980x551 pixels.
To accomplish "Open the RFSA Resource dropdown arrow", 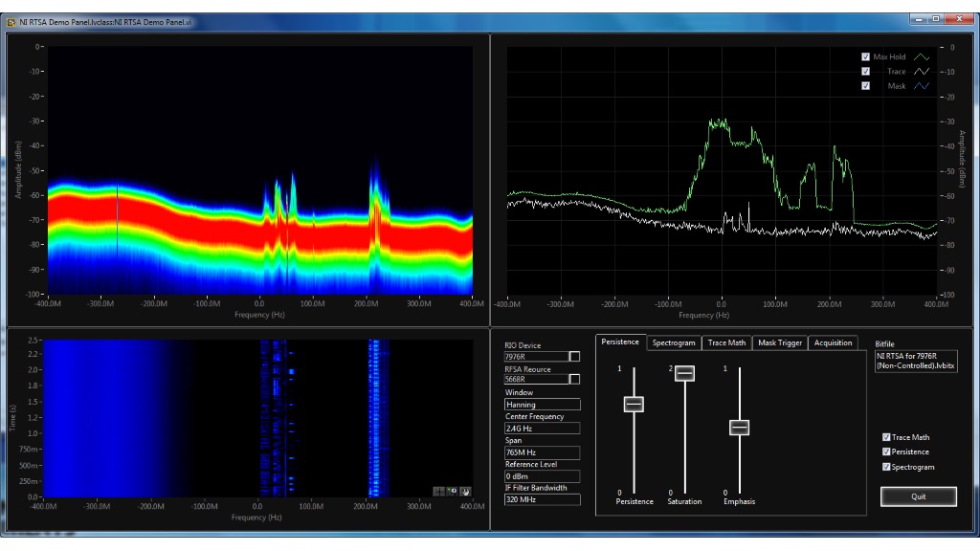I will tap(574, 379).
